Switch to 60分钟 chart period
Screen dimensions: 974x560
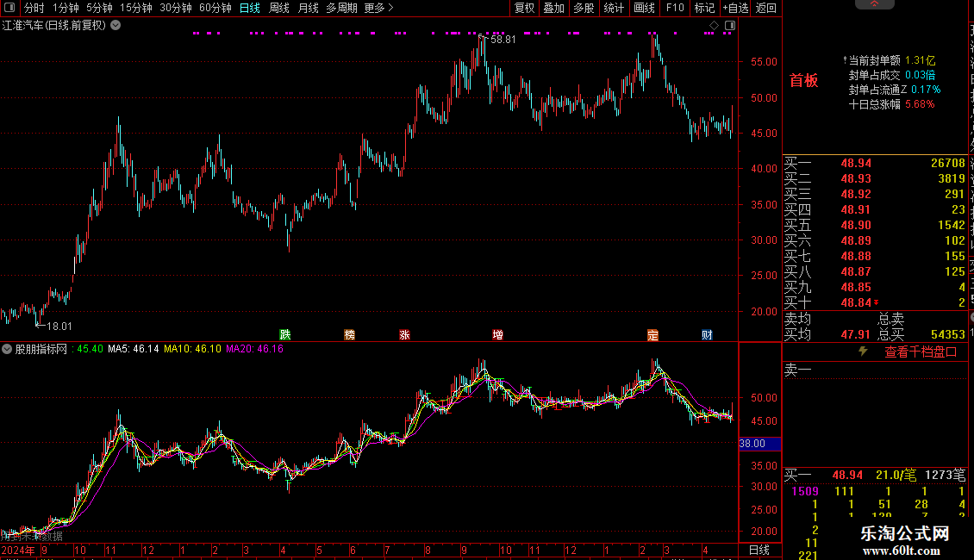[x=215, y=8]
